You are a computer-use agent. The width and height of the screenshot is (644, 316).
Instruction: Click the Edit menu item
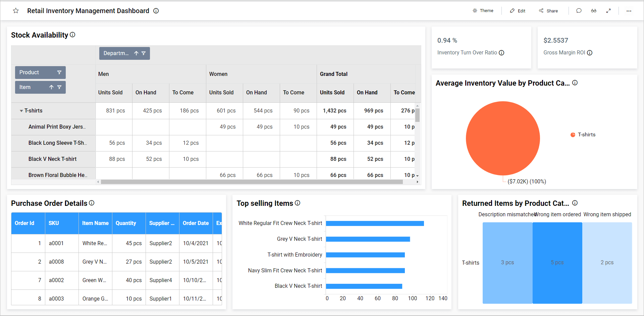click(518, 11)
